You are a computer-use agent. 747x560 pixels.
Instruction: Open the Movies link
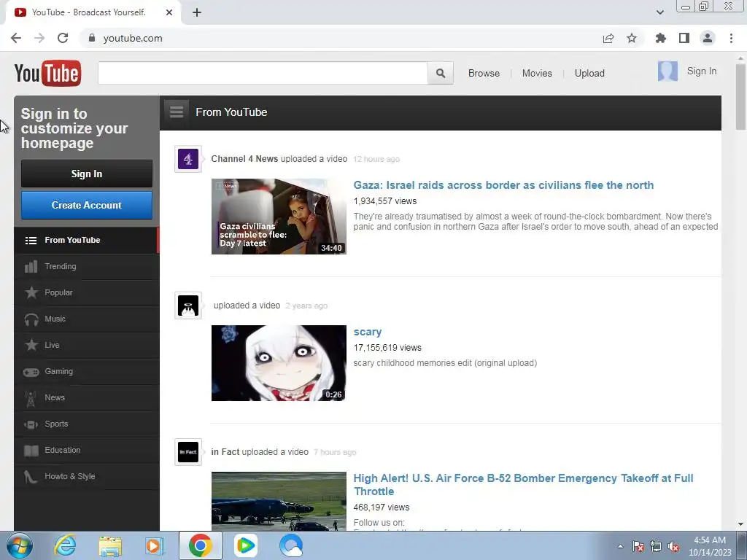point(537,74)
